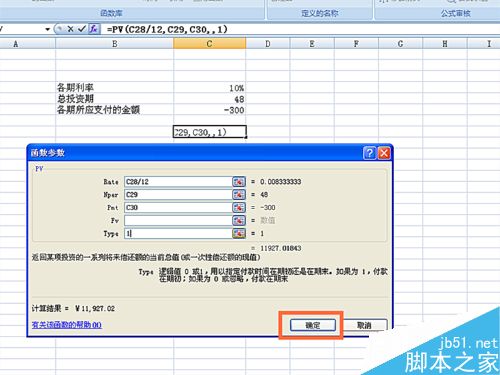Collapse dialog via the Rate range selector icon
Image resolution: width=500 pixels, height=375 pixels.
239,182
